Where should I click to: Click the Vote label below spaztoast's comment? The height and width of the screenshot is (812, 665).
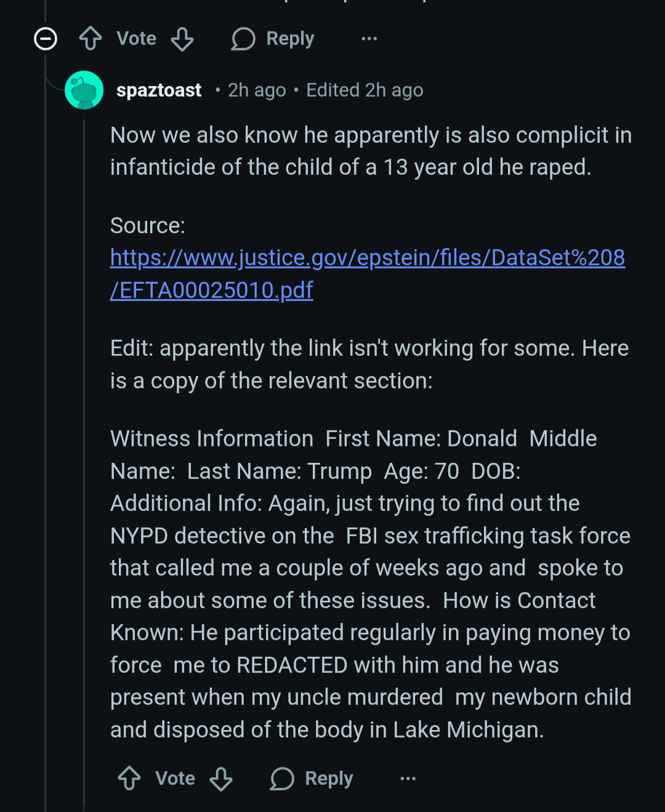175,779
